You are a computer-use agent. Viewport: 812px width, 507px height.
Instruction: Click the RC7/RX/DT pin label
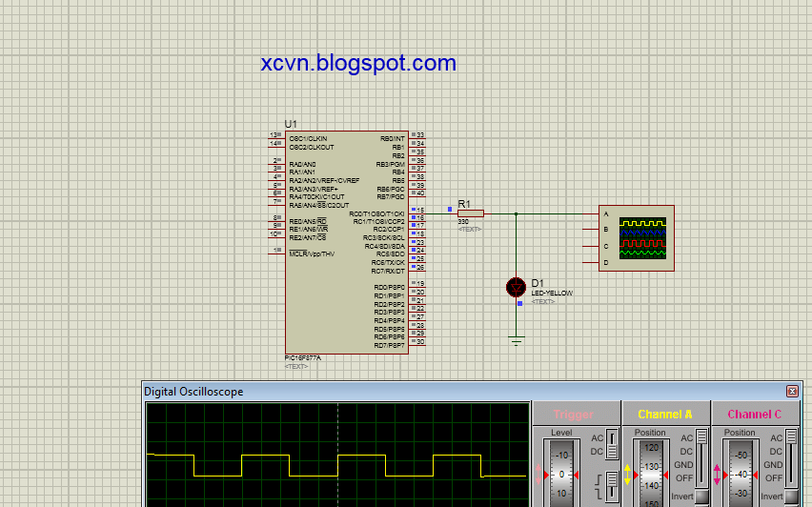pos(388,272)
